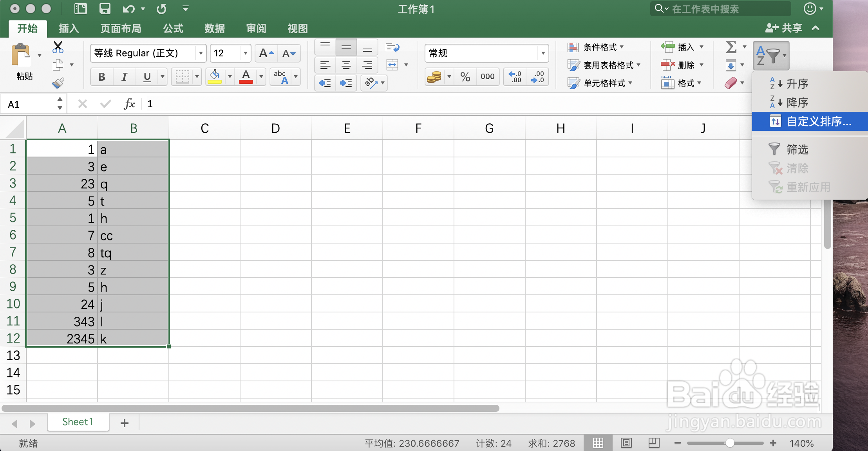
Task: Click the Cut scissors icon
Action: coord(58,47)
